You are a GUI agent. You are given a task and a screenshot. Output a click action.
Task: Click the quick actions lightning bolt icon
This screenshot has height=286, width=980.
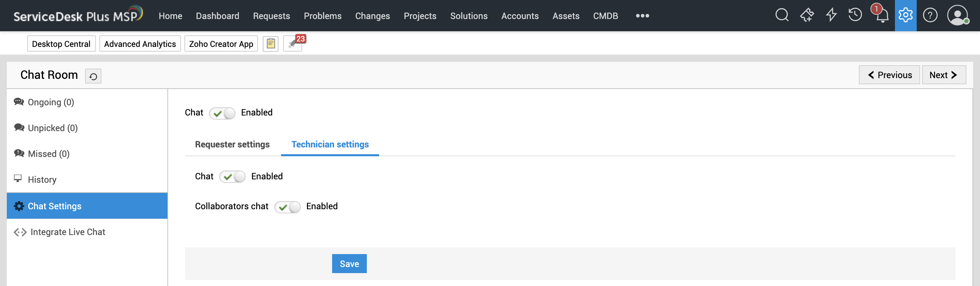tap(831, 16)
